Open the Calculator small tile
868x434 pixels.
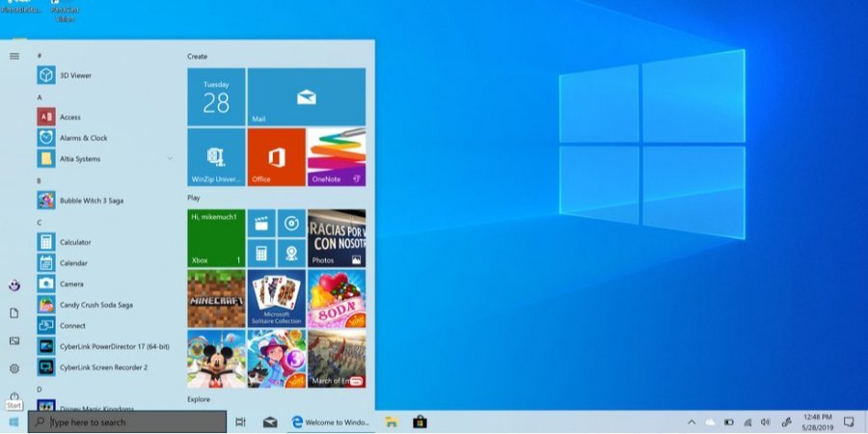[x=261, y=254]
